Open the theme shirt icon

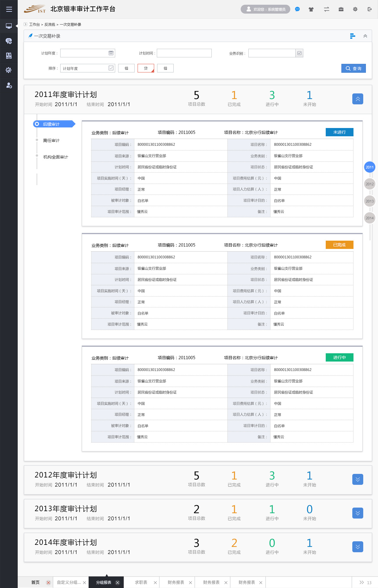[x=311, y=9]
